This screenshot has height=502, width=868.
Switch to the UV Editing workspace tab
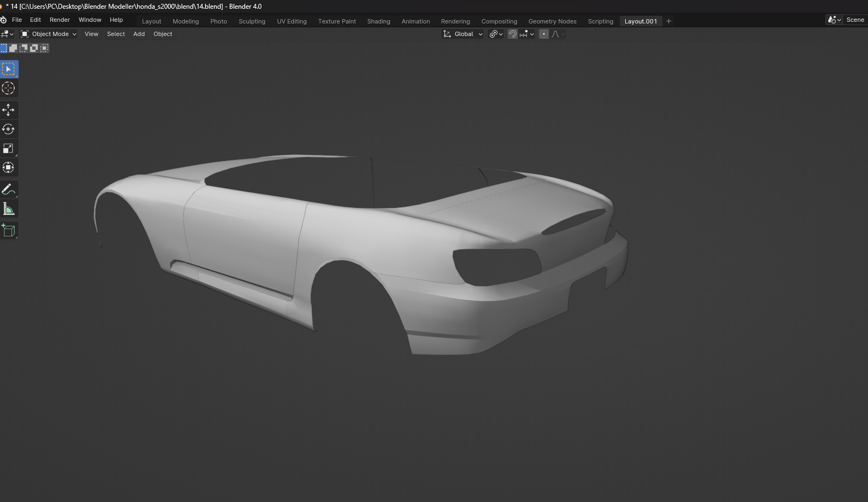(x=292, y=21)
